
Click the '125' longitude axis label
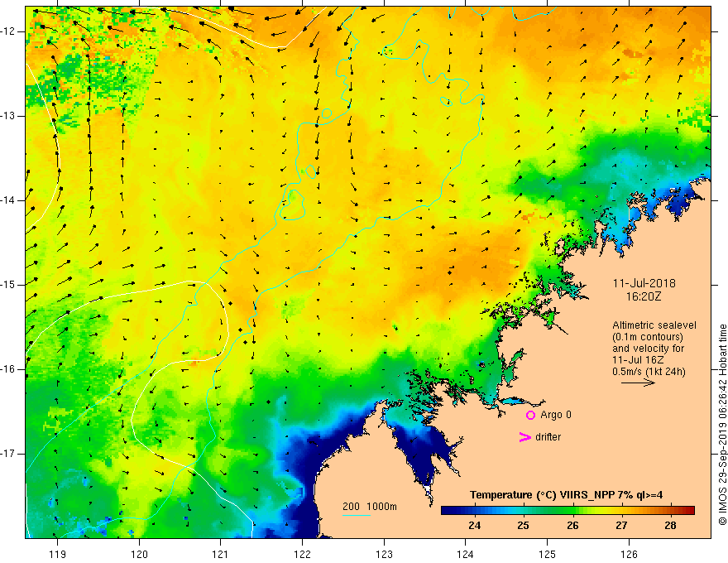[548, 554]
